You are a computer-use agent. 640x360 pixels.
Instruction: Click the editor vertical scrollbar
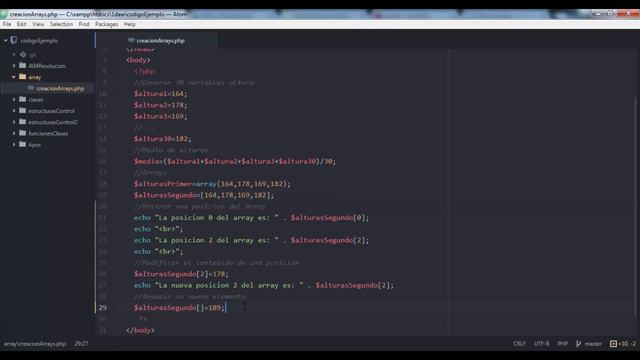pos(636,206)
